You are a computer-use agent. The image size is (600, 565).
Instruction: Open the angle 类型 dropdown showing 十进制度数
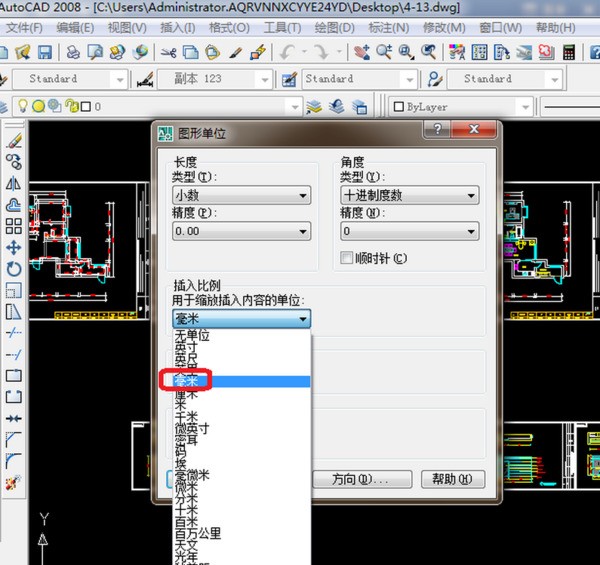pos(409,196)
